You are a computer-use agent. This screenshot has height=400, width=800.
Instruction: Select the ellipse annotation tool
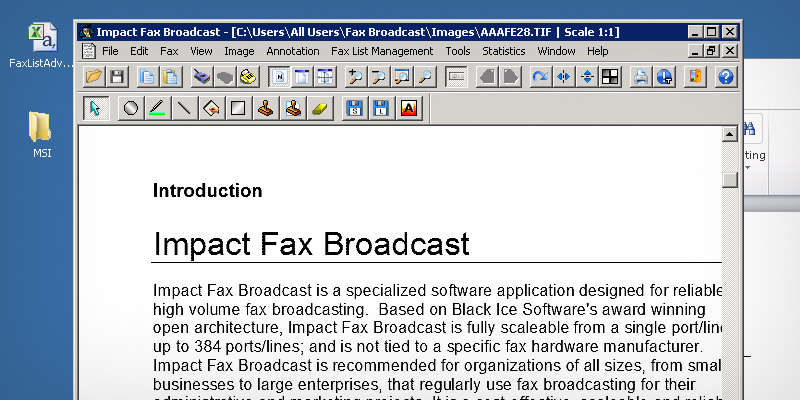(131, 108)
